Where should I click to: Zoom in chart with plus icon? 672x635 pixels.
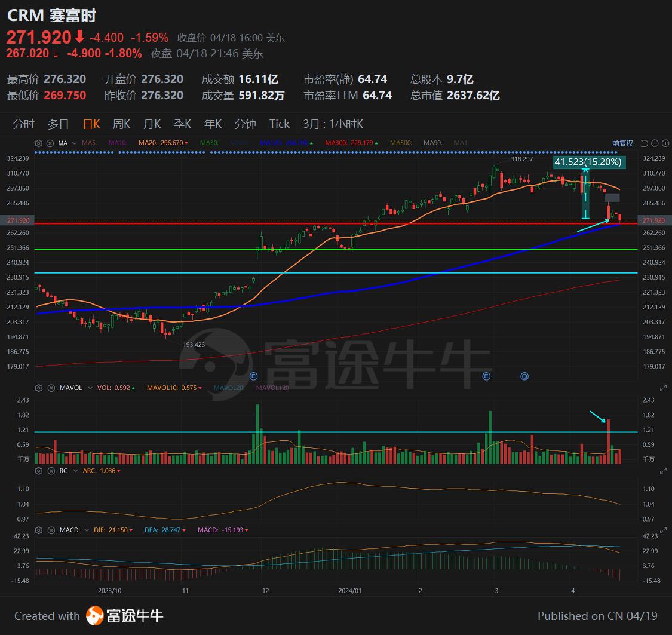665,143
